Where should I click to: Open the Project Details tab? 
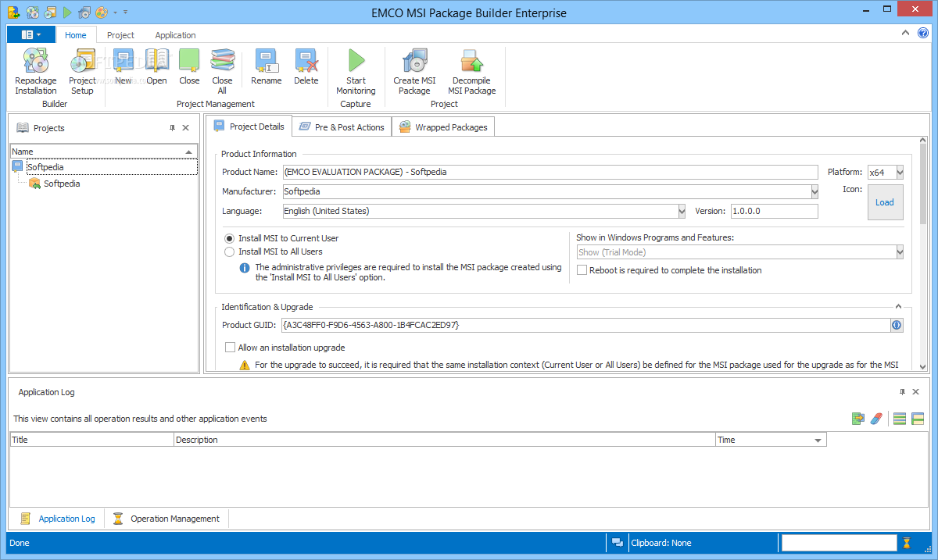point(249,127)
